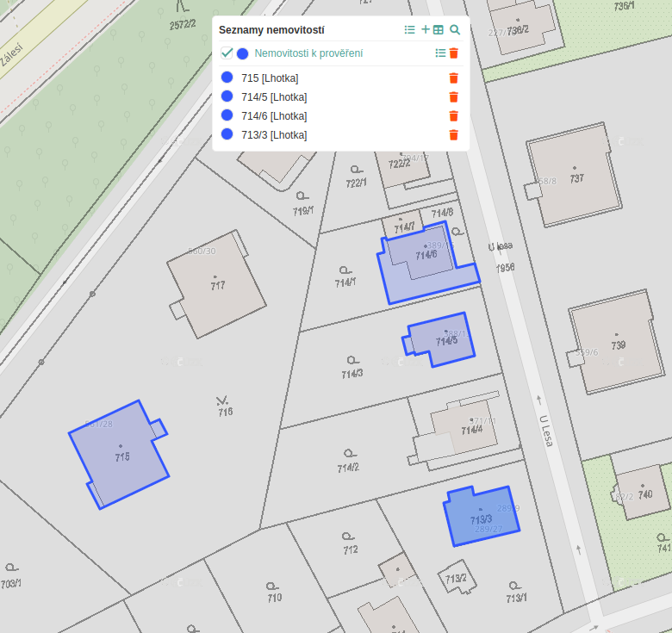Select the 714/6 [Lhotka] list entry
Image resolution: width=672 pixels, height=633 pixels.
(x=274, y=116)
